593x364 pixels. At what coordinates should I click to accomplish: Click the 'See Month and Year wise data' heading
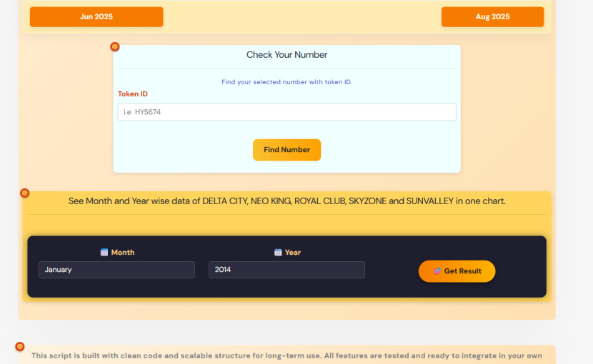(x=286, y=201)
